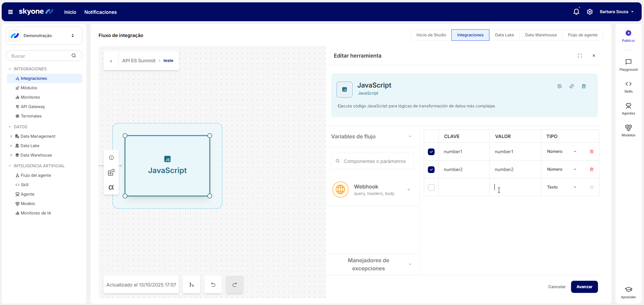Open the notifications bell icon
This screenshot has width=644, height=305.
point(576,12)
